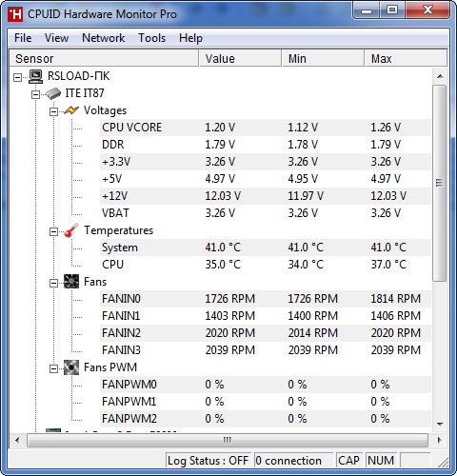Click the NUM status bar indicator
Screen dimensions: 457x476
click(381, 461)
